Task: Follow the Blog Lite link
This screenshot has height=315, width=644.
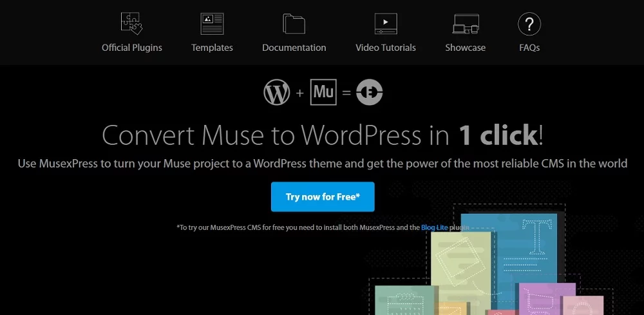Action: [x=435, y=227]
